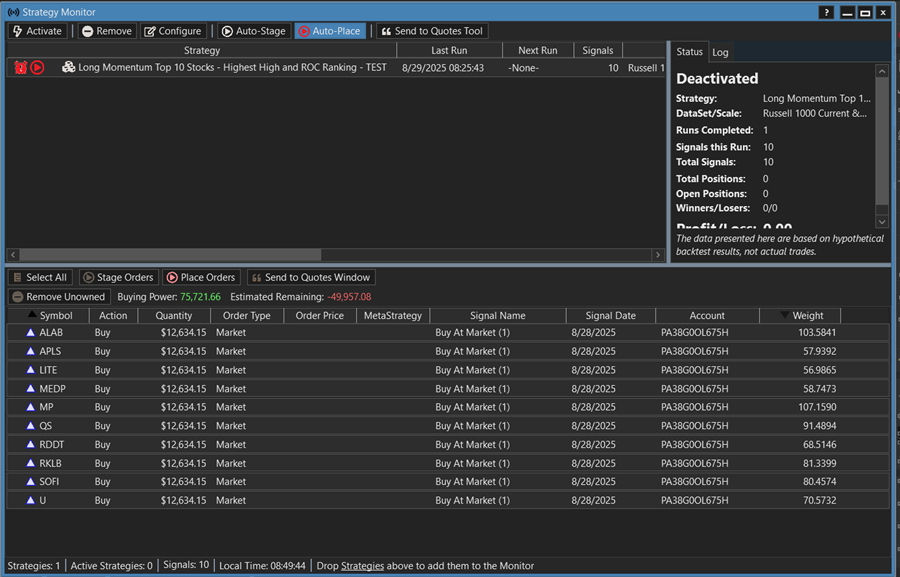Click the Activate strategy button
This screenshot has width=900, height=577.
click(x=37, y=31)
